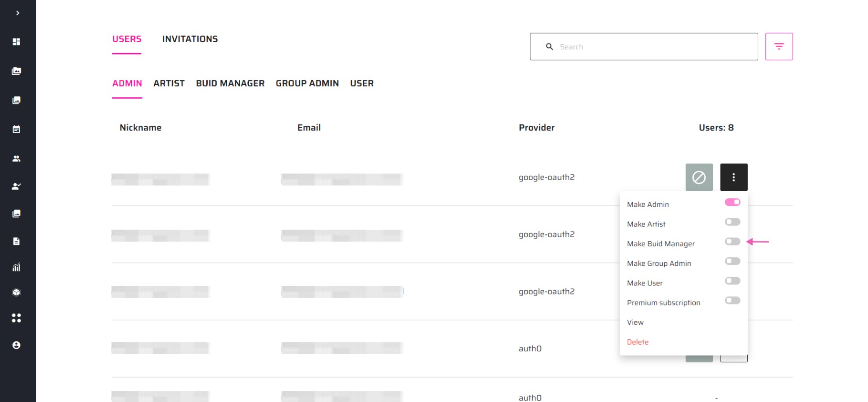Select Delete in the context menu
Viewport: 868px width, 402px height.
pyautogui.click(x=637, y=342)
